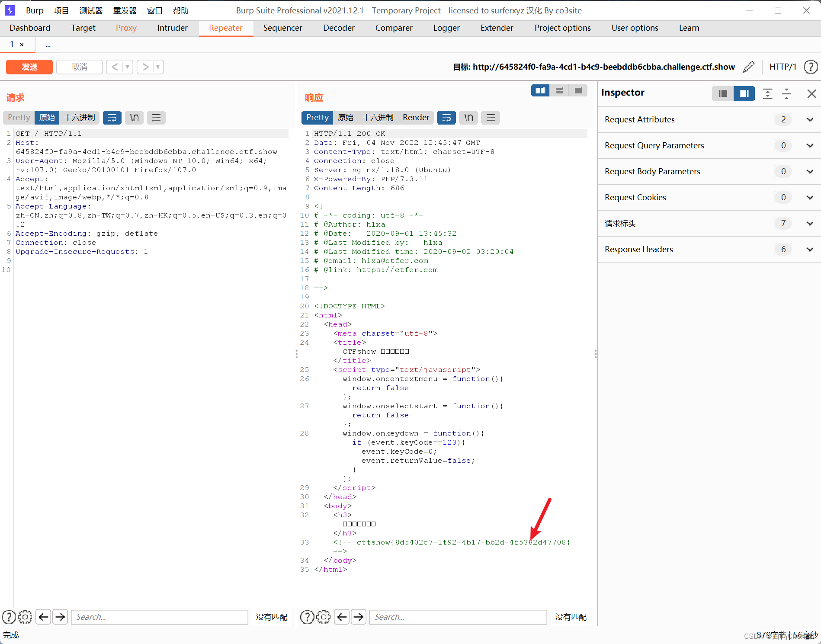This screenshot has height=644, width=821.
Task: Select top-bottom layout icon
Action: [559, 90]
